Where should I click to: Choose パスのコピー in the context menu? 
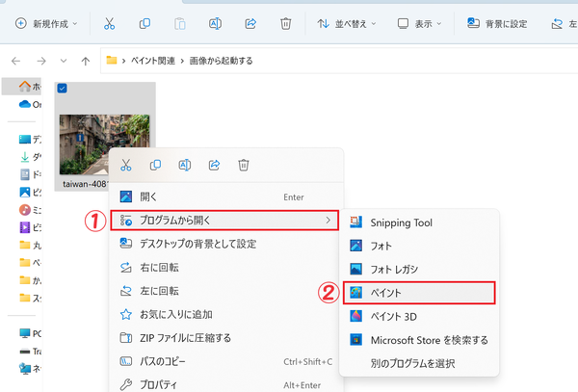coord(226,361)
